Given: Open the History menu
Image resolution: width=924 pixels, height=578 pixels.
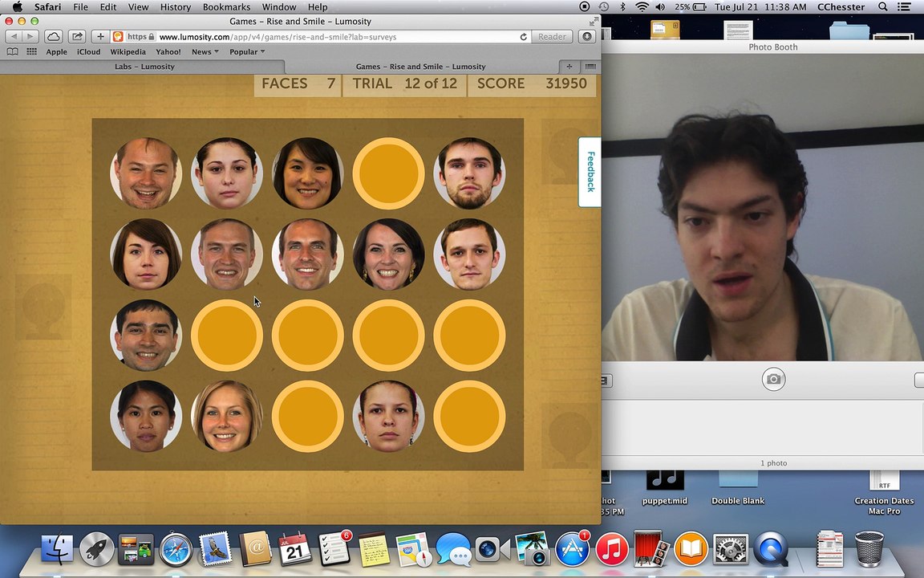Looking at the screenshot, I should [176, 7].
